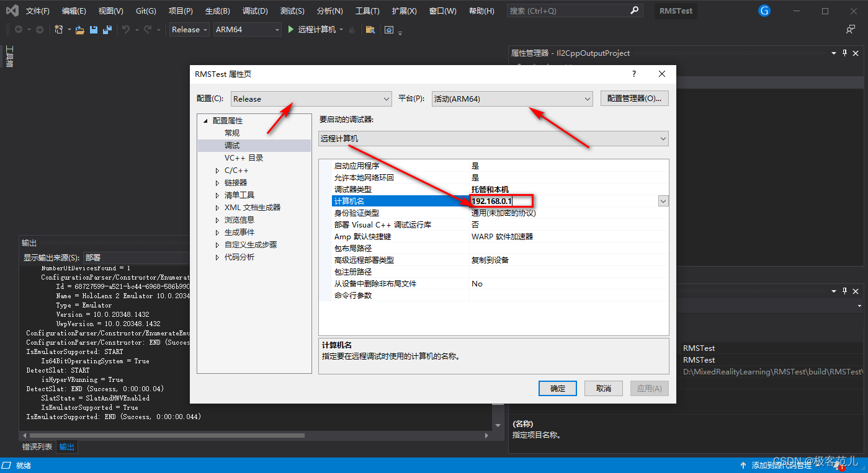The image size is (868, 473).
Task: Click the Navigate Forward arrow in toolbar
Action: (39, 30)
